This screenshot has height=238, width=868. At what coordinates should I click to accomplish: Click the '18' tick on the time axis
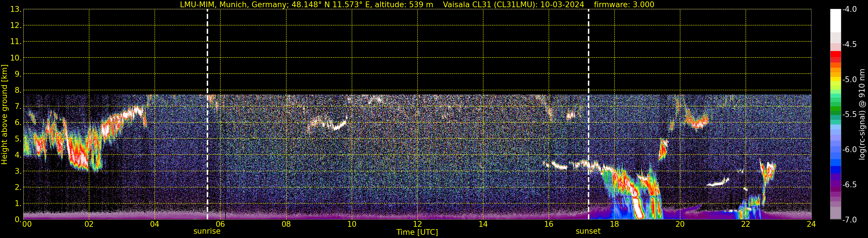[615, 224]
